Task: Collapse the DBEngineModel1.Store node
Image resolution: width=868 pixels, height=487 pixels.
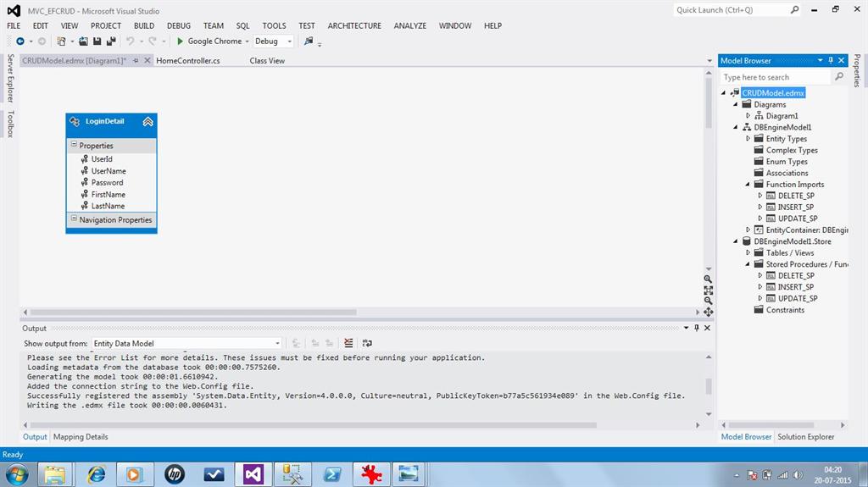Action: (736, 241)
